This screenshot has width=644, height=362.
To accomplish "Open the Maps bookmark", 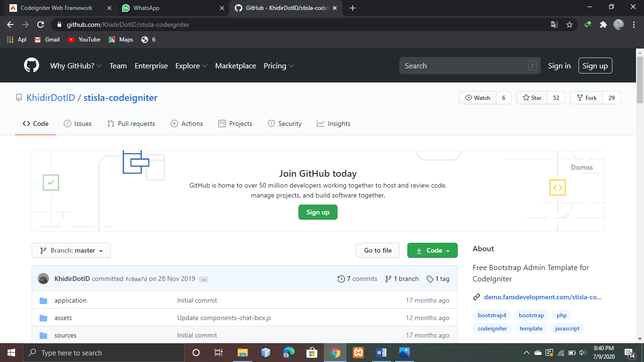I will coord(121,40).
